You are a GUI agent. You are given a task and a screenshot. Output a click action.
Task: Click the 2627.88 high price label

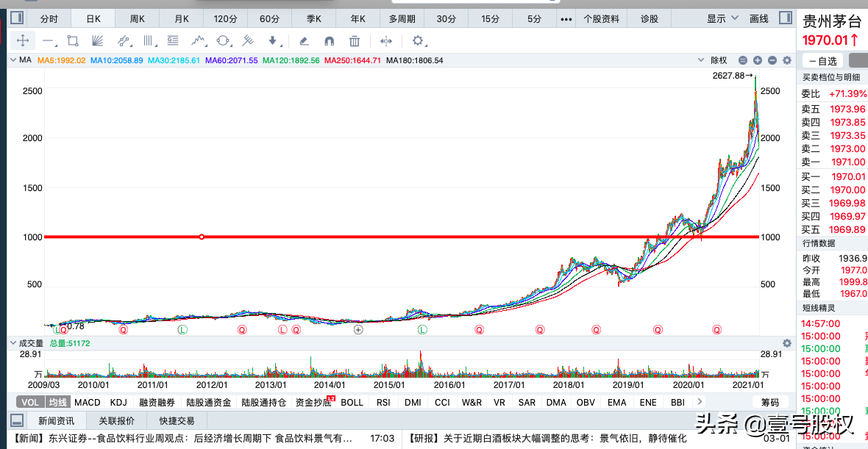[733, 76]
